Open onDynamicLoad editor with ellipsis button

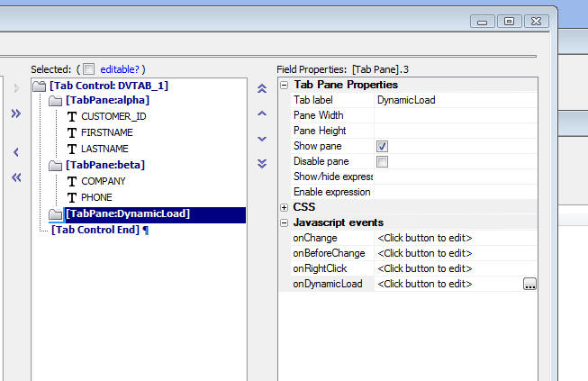pos(529,284)
